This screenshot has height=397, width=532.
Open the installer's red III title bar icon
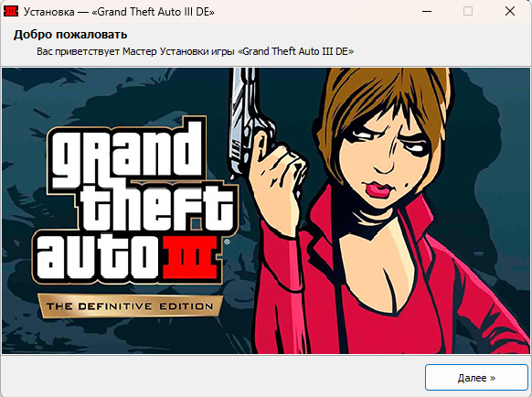tap(11, 11)
